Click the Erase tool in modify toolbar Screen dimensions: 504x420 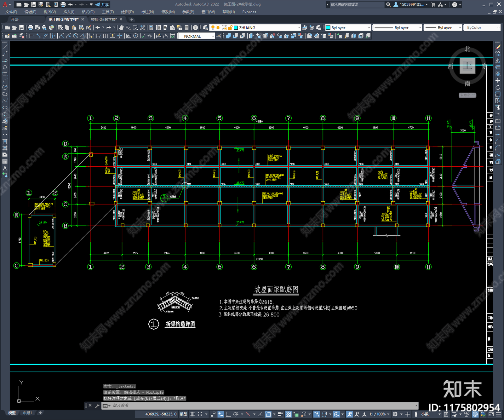click(498, 47)
